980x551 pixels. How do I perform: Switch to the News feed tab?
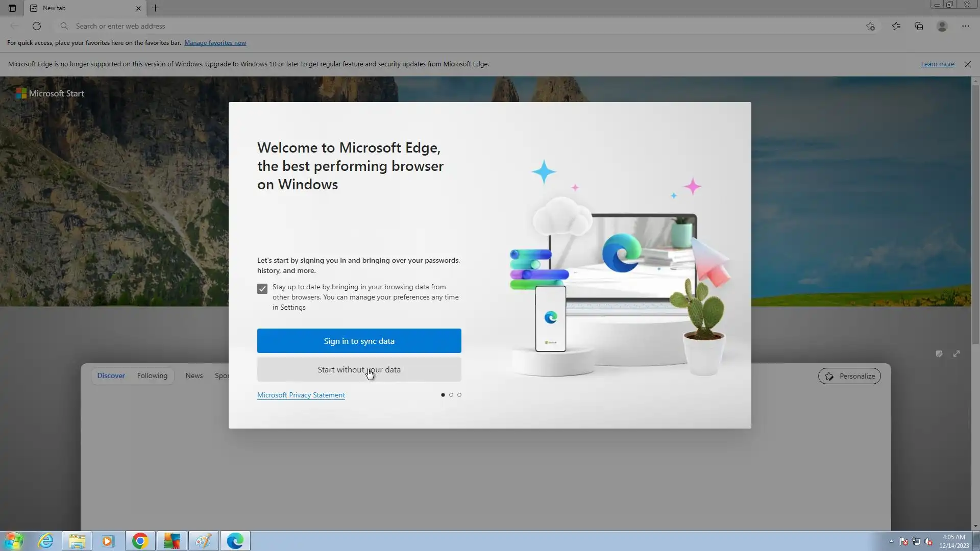[194, 375]
